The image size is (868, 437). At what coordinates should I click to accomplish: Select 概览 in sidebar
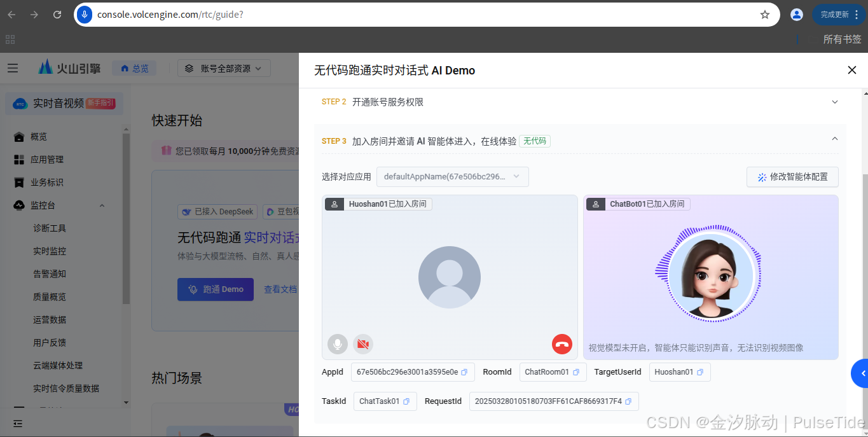(39, 137)
